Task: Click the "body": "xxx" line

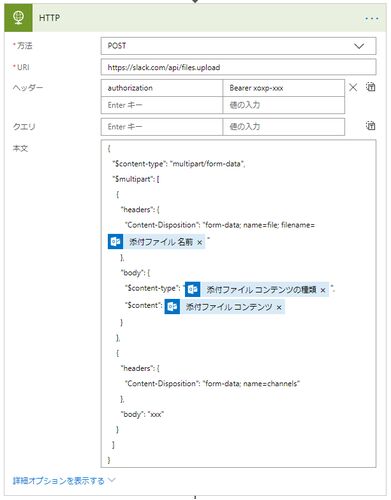Action: click(142, 414)
